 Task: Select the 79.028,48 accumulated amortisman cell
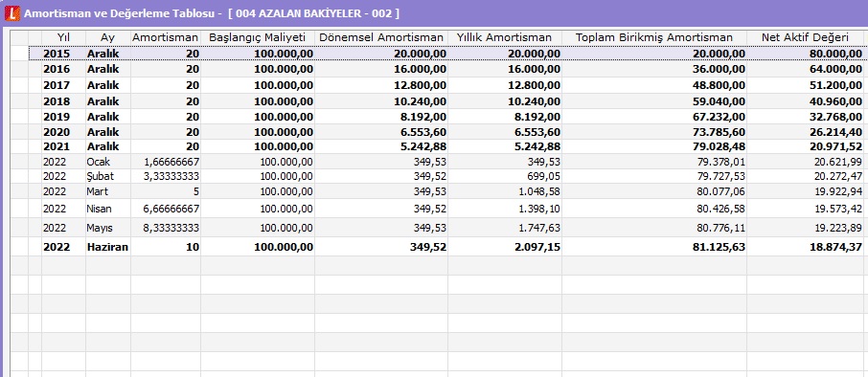click(653, 146)
